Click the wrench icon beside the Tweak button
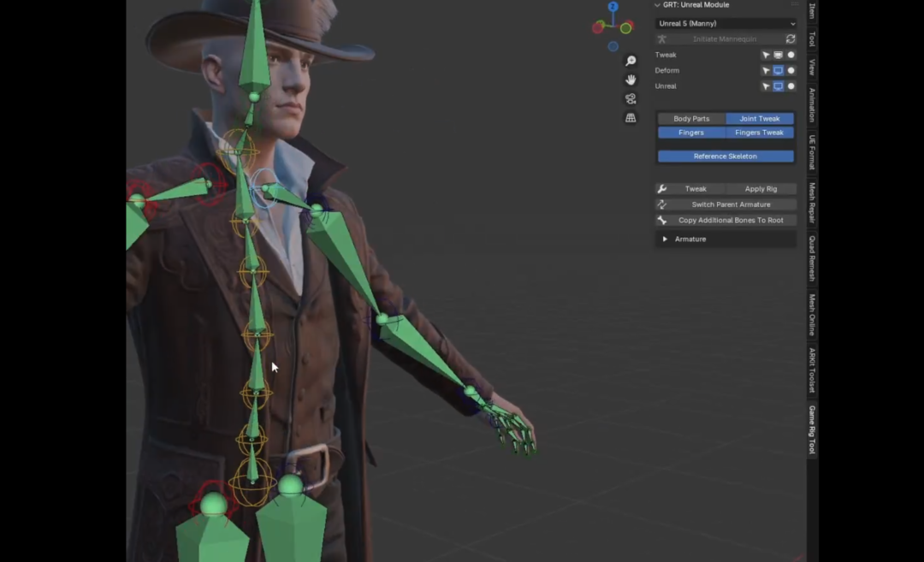This screenshot has width=924, height=562. [x=660, y=188]
